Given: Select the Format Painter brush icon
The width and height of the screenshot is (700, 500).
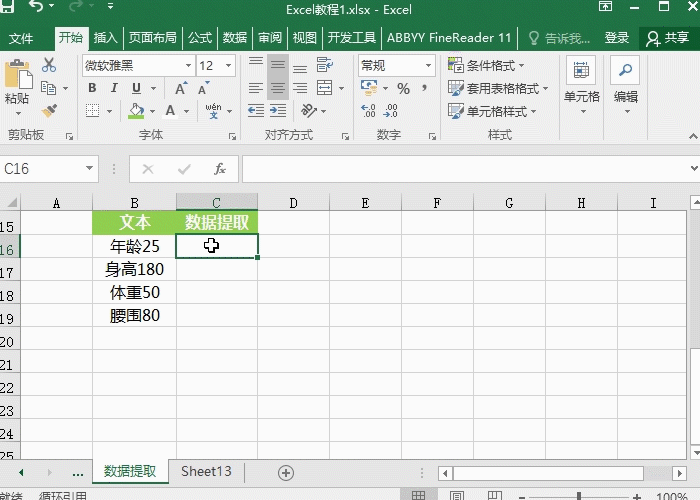Looking at the screenshot, I should point(49,111).
